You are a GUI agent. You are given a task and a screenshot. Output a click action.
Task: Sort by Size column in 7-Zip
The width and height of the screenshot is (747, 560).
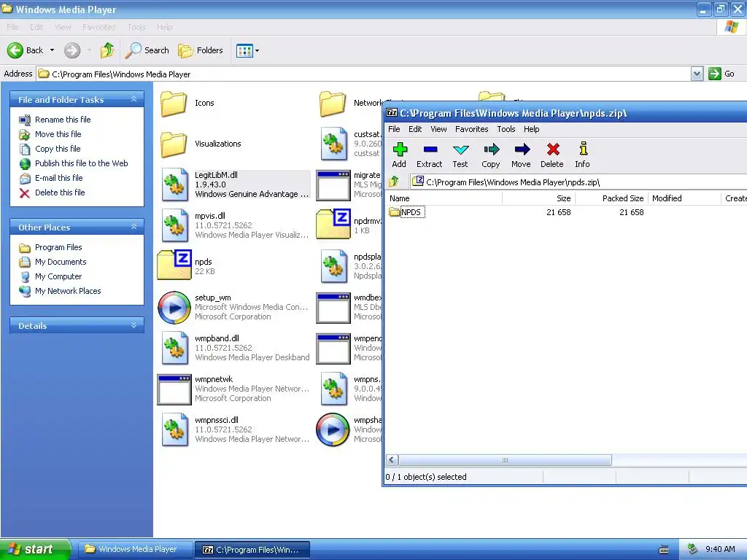pos(539,198)
